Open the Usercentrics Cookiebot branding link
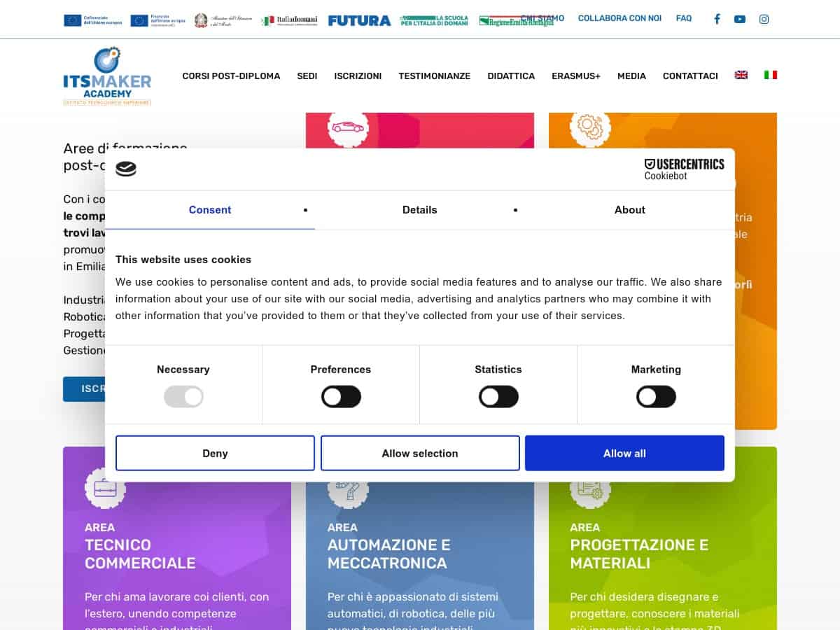This screenshot has height=630, width=840. coord(684,169)
